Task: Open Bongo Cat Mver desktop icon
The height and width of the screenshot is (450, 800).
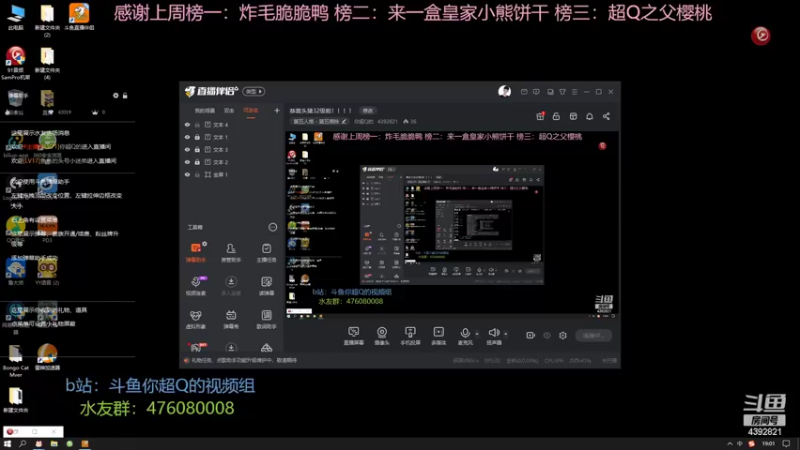Action: (x=15, y=360)
